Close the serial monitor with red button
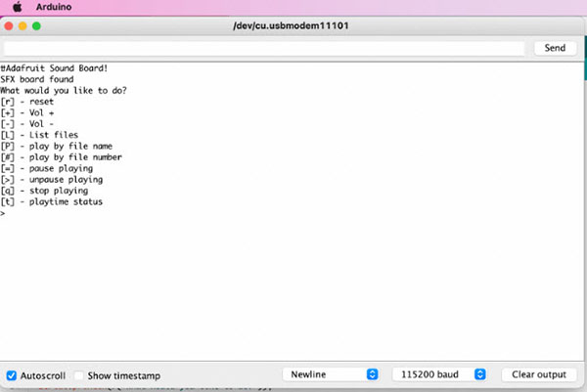 [x=9, y=26]
